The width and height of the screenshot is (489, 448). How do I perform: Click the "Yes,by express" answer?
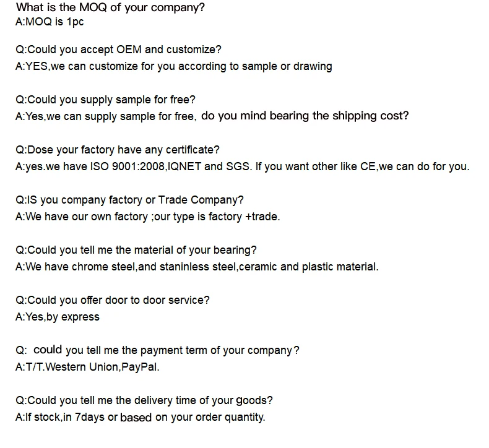tap(57, 317)
